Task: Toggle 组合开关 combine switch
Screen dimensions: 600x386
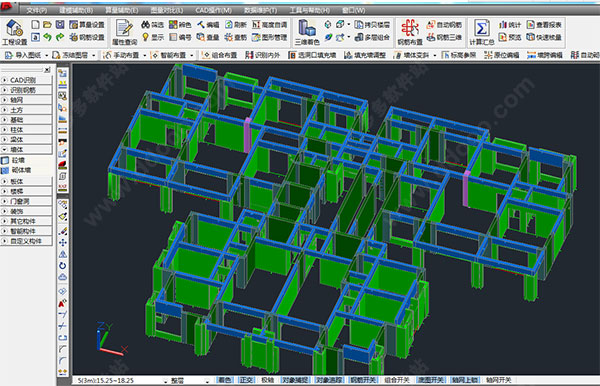Action: 397,380
